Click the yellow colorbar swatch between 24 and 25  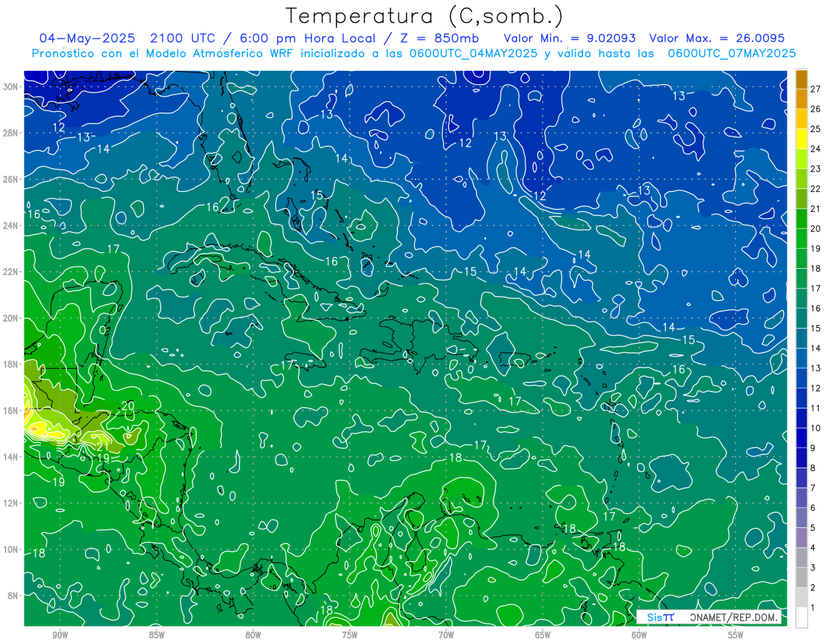(x=802, y=139)
